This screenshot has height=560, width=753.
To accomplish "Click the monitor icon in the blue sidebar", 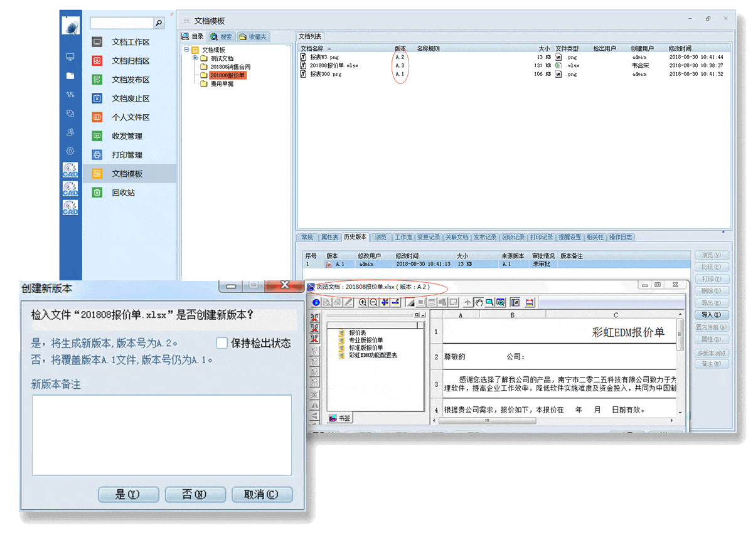I will [70, 57].
